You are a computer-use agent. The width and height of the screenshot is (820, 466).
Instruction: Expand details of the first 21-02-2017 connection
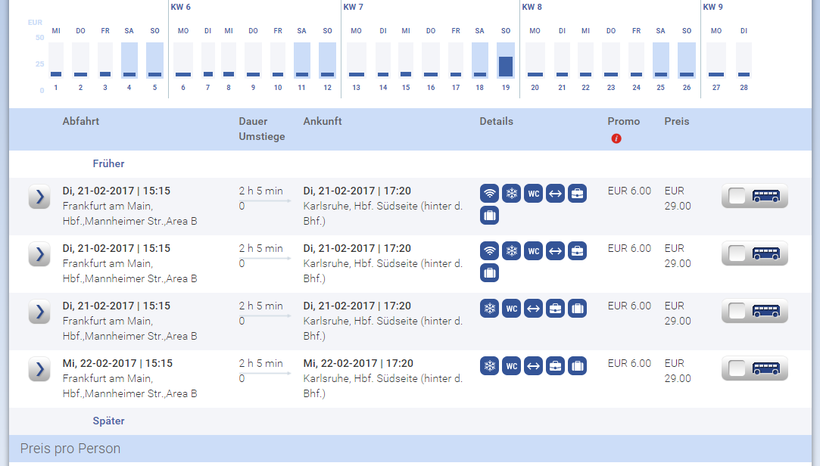(39, 197)
